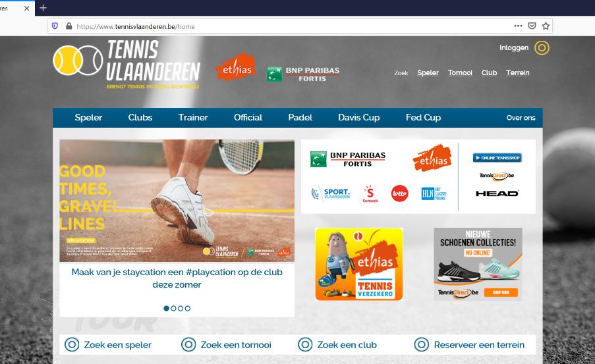Click the yellow Inloggen circle icon
Screen dimensions: 595x364
542,48
